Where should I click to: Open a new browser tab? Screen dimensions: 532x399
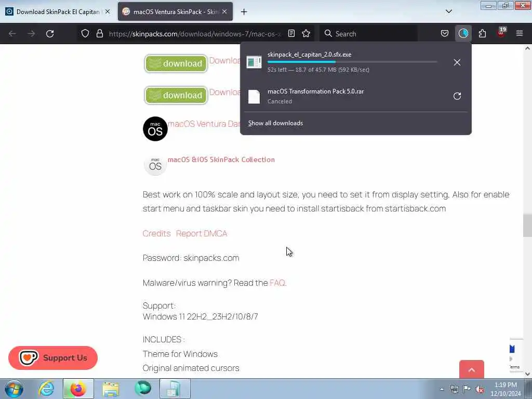tap(244, 12)
